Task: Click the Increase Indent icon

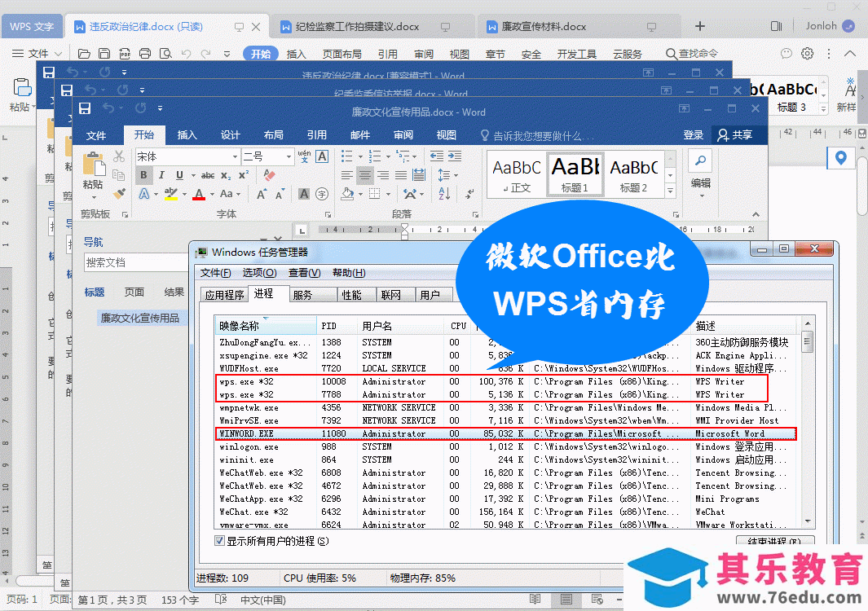Action: [x=455, y=156]
